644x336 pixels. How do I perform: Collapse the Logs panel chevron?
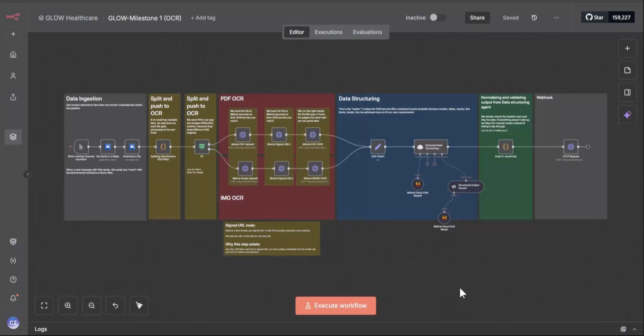point(635,329)
